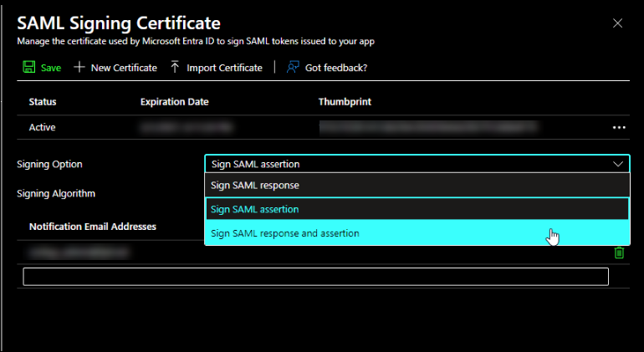
Task: Click the Signing Option combo box field
Action: tap(401, 164)
